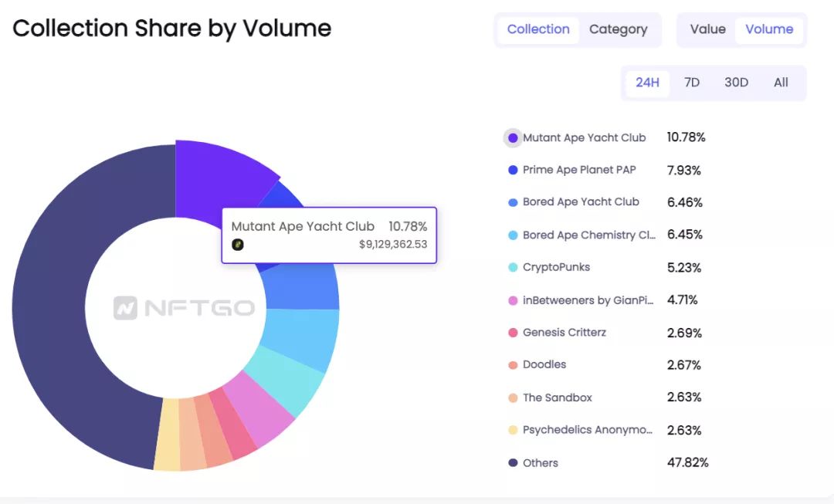The width and height of the screenshot is (834, 504).
Task: Click the Others legend dot
Action: click(513, 463)
